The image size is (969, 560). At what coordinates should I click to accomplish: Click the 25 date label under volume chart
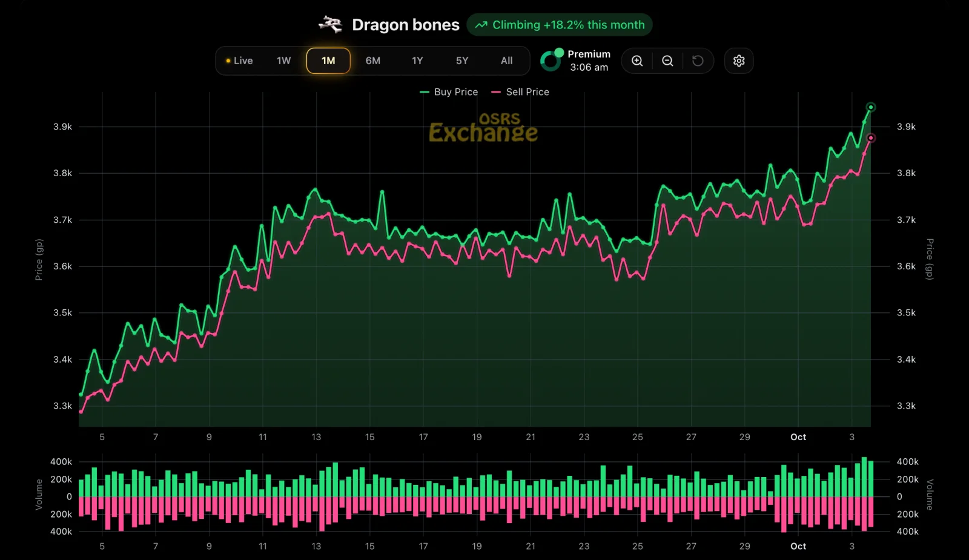coord(638,546)
